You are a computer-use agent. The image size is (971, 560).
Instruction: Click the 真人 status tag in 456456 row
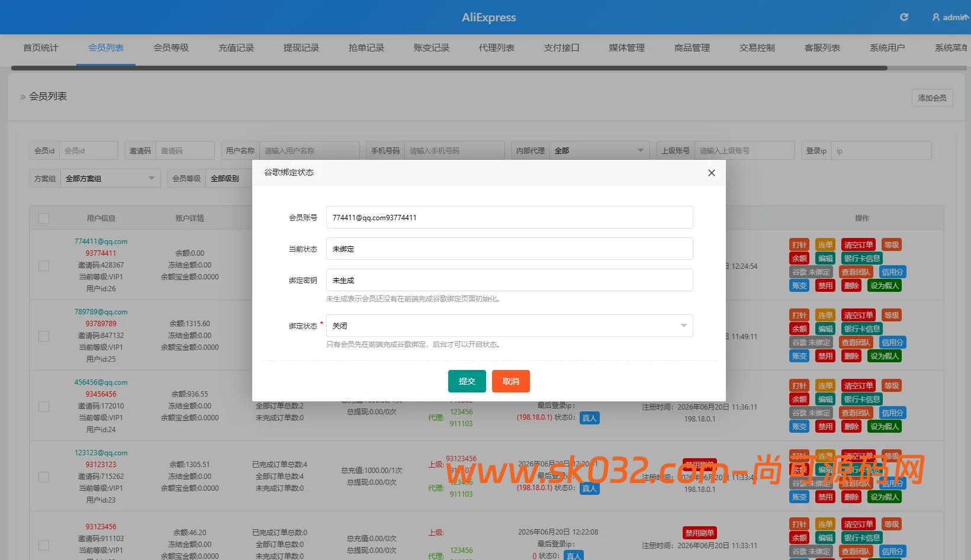[590, 418]
